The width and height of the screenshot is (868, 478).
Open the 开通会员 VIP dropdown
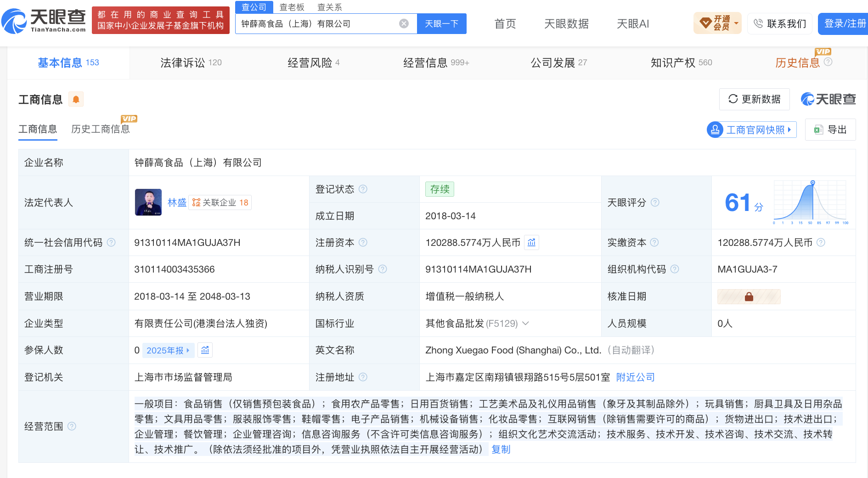(717, 23)
